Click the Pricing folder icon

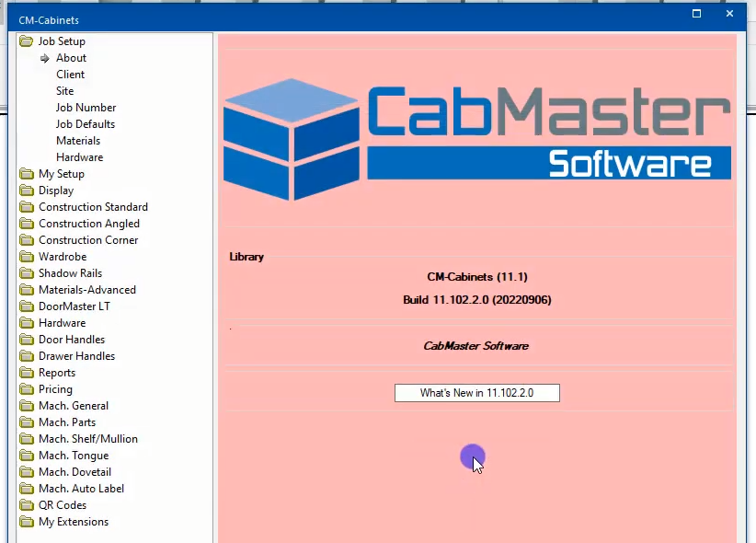pos(26,389)
